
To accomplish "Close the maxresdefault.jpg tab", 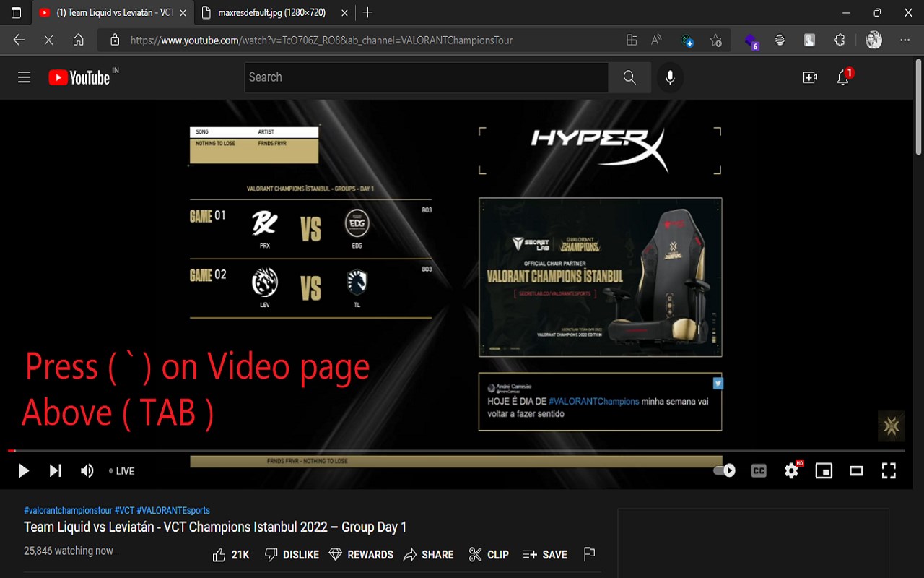I will click(344, 13).
